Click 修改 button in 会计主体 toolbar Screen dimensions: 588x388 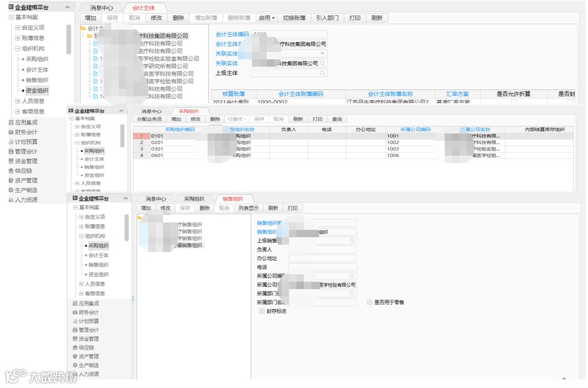156,18
